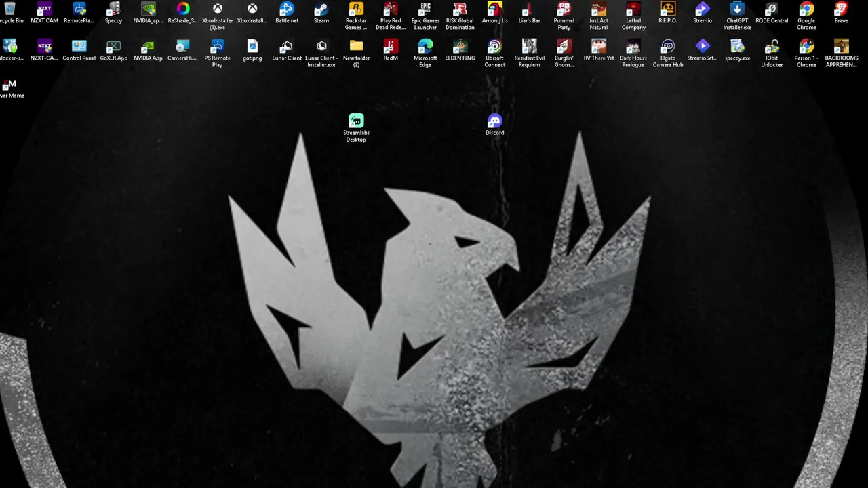Click the Play Red Dead Redemption shortcut

tap(391, 9)
